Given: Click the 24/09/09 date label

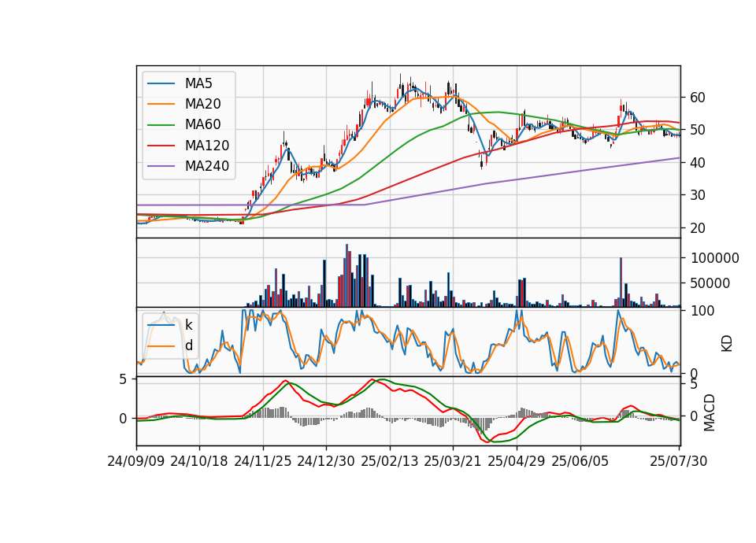Looking at the screenshot, I should click(x=136, y=461).
